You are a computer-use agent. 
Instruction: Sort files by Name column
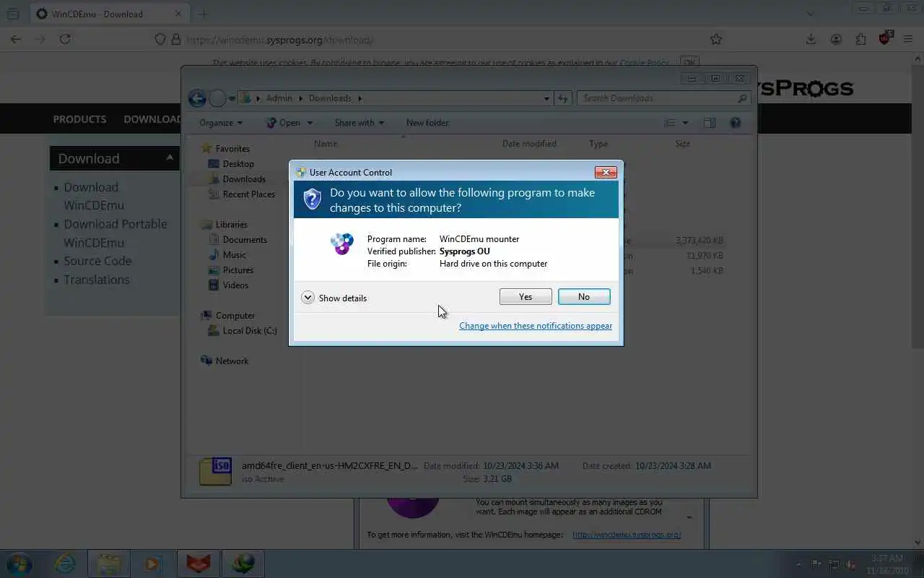click(x=326, y=144)
